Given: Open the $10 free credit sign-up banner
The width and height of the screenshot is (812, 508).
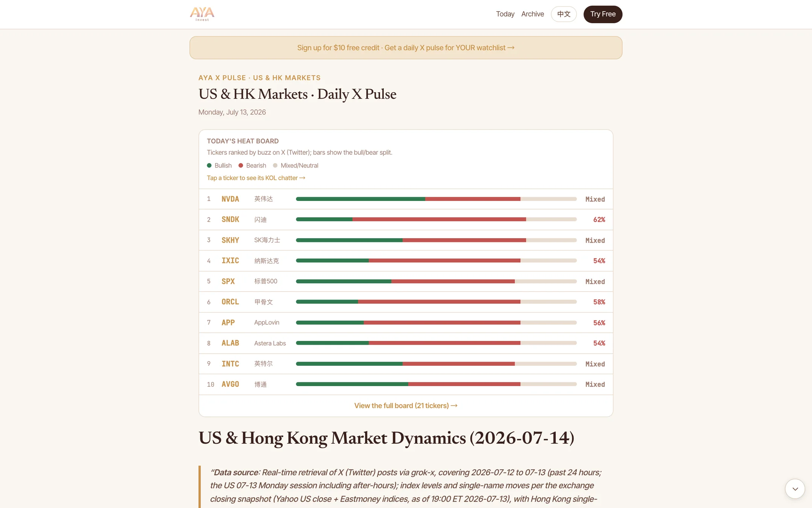Looking at the screenshot, I should pyautogui.click(x=406, y=48).
